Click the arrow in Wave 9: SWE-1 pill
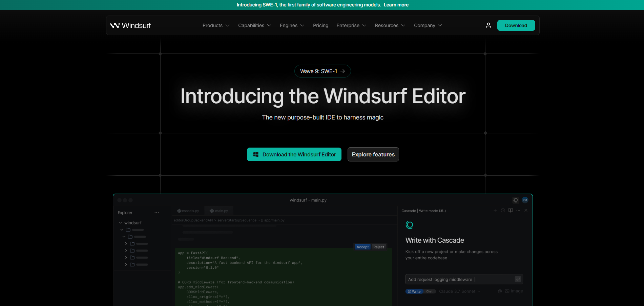644x306 pixels. coord(342,71)
